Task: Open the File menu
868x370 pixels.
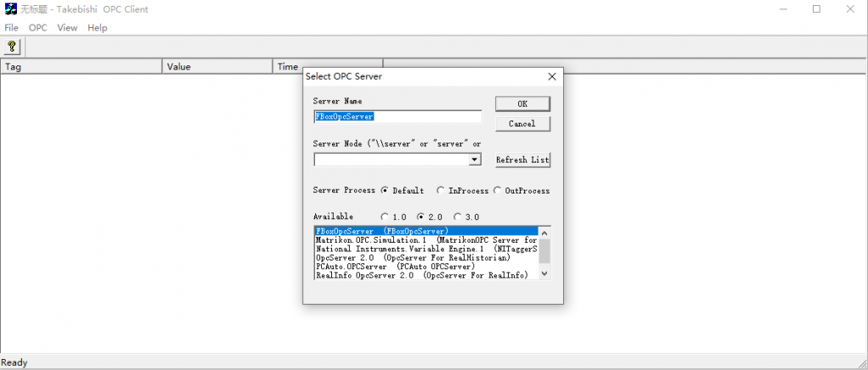Action: coord(11,28)
